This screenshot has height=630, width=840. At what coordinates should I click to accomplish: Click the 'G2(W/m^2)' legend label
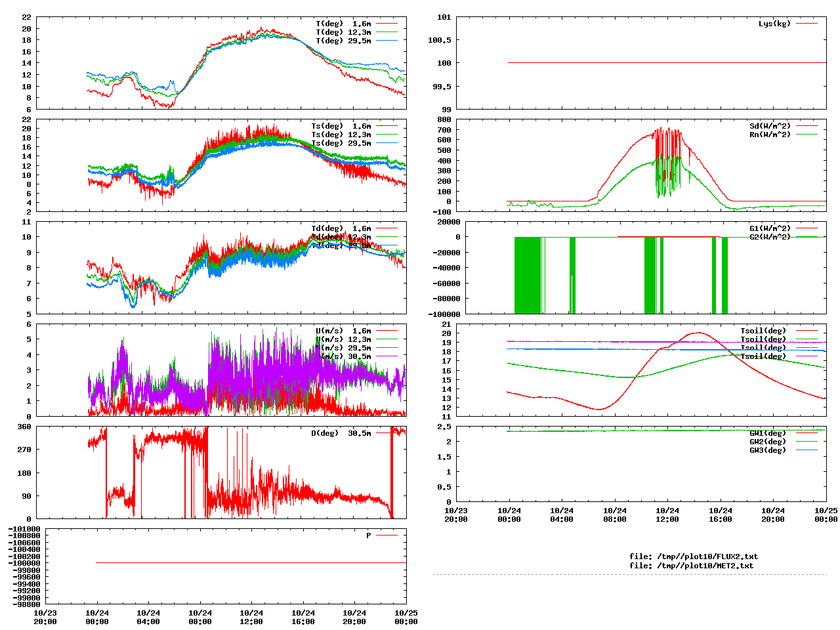coord(770,237)
